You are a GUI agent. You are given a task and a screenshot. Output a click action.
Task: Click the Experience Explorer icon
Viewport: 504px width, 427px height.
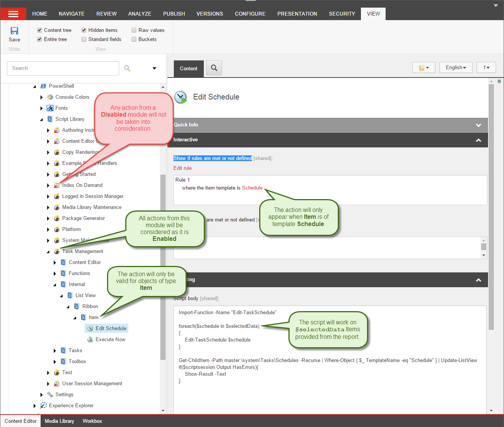pos(44,406)
